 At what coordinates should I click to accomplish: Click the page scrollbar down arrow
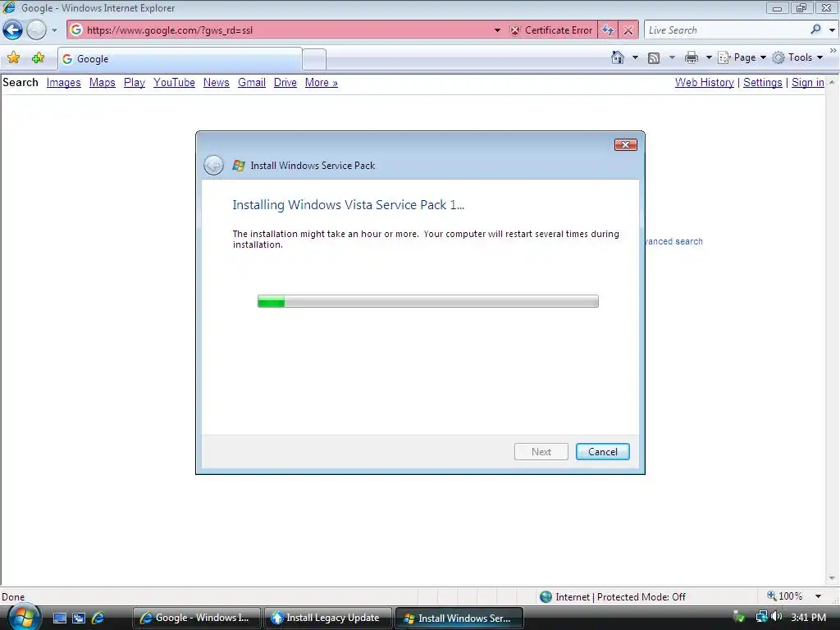click(832, 578)
